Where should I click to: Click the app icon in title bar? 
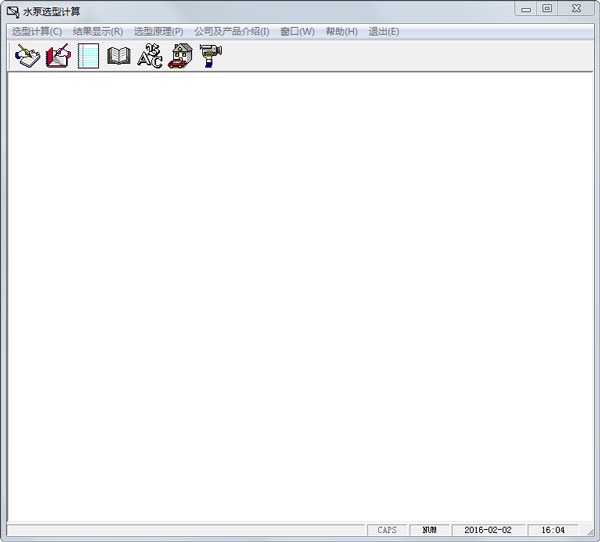point(13,12)
